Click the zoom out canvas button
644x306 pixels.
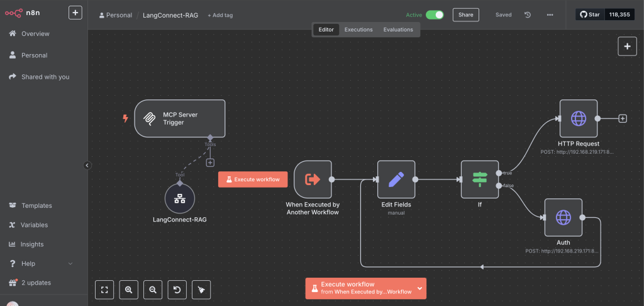pos(153,290)
